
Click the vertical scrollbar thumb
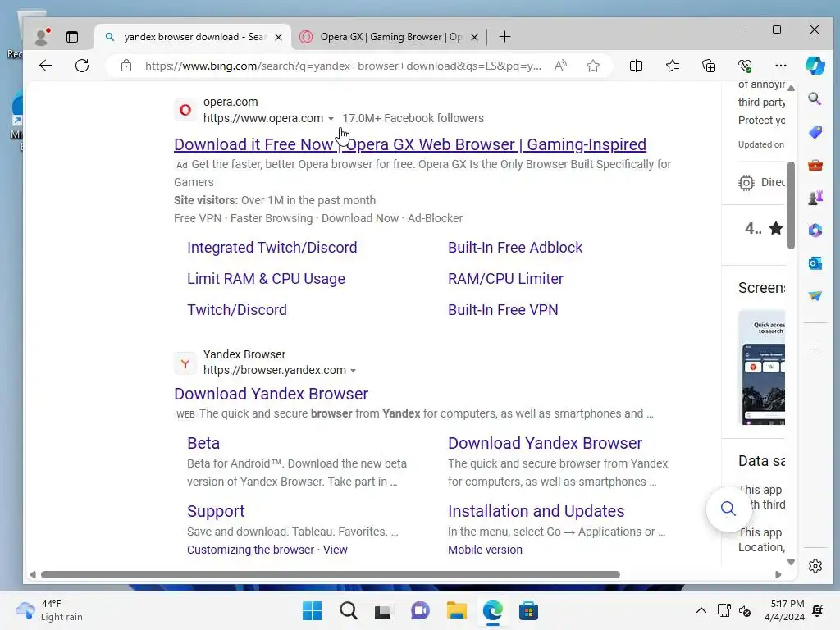tap(792, 205)
